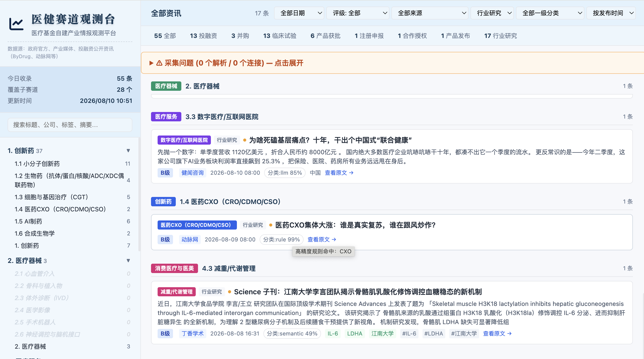Select 2.1 心血管介入 in sidebar

point(72,274)
